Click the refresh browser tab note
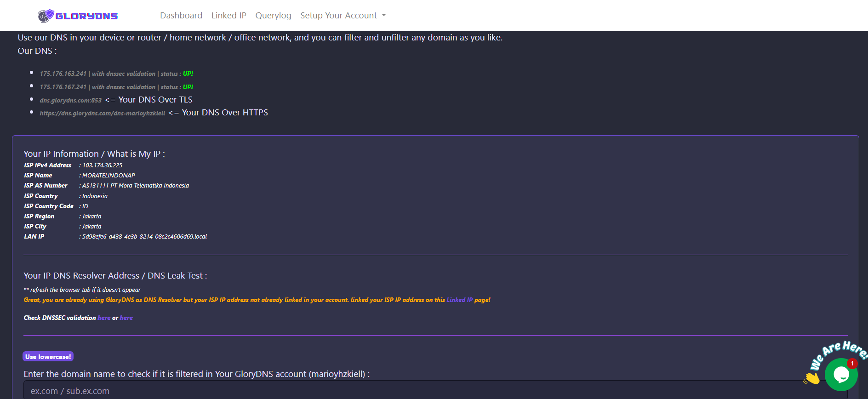 pos(82,290)
